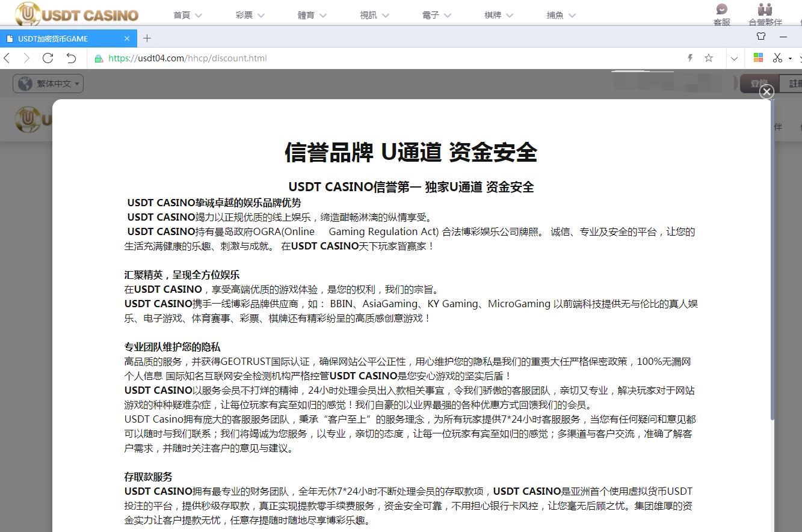
Task: Bookmark the page with the star icon
Action: click(x=709, y=58)
